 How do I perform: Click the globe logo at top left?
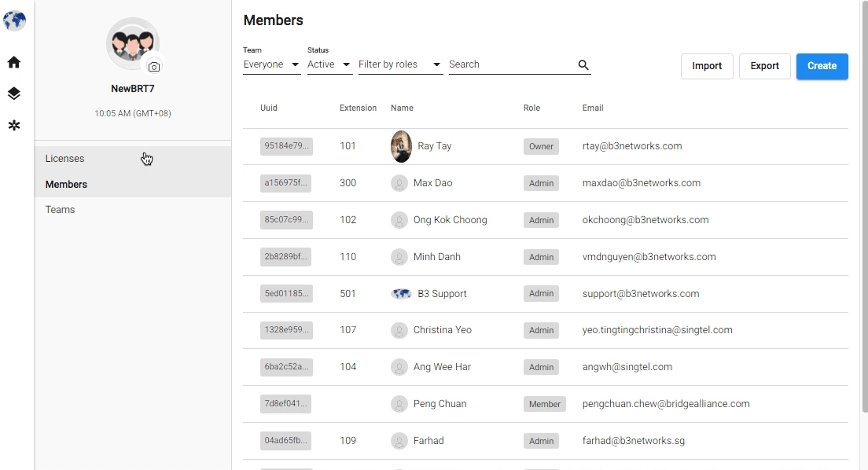tap(14, 21)
